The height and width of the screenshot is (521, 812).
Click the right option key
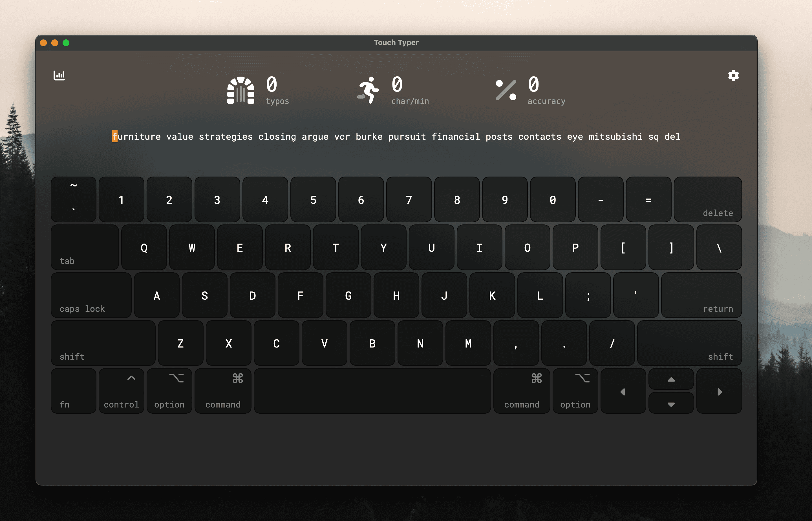tap(575, 391)
